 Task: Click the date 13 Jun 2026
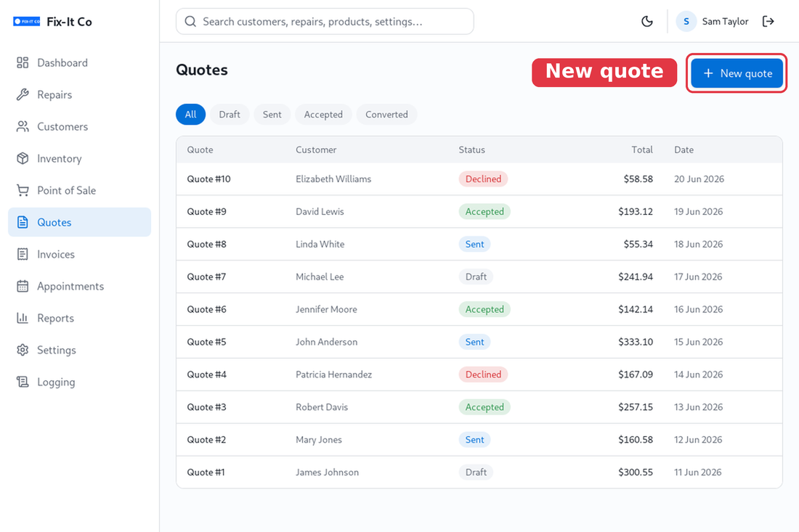tap(698, 407)
